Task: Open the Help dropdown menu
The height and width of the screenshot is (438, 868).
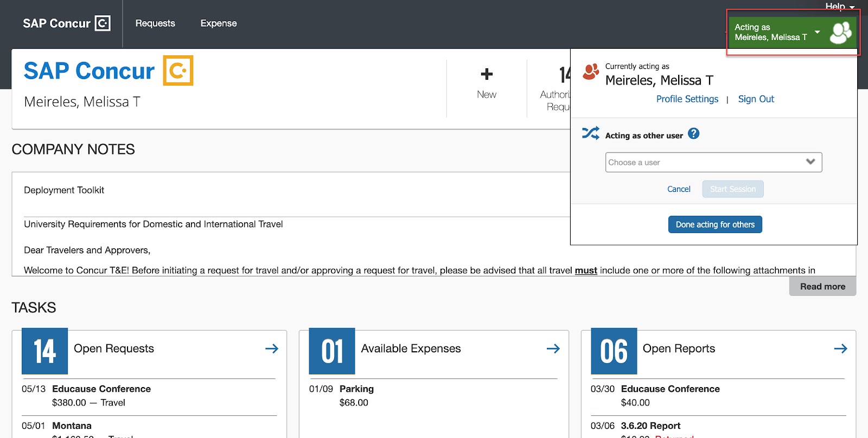Action: coord(839,7)
